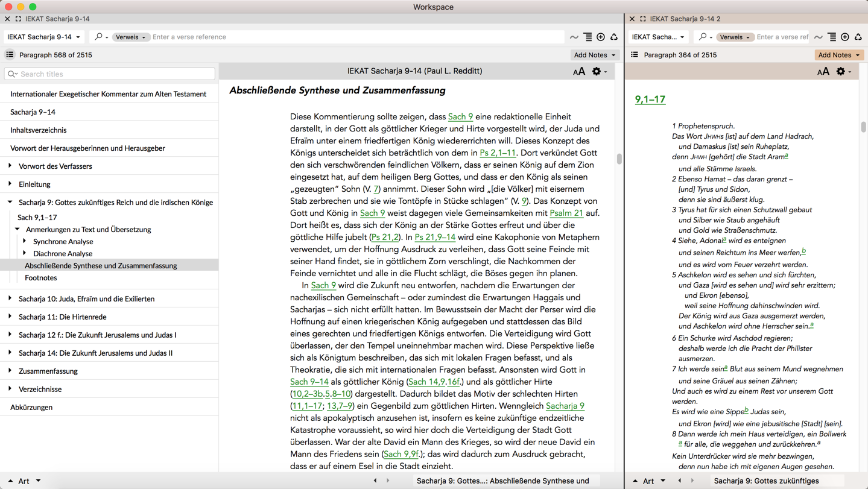Detach the IEKAT Sacharja 9-14 2 pane
Image resolution: width=868 pixels, height=489 pixels.
[x=643, y=19]
